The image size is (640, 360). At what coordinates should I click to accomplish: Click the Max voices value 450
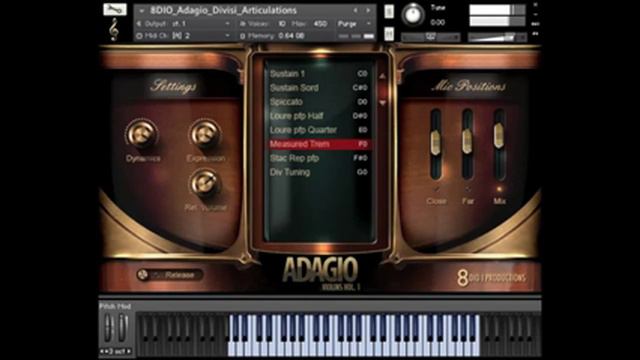pyautogui.click(x=320, y=24)
